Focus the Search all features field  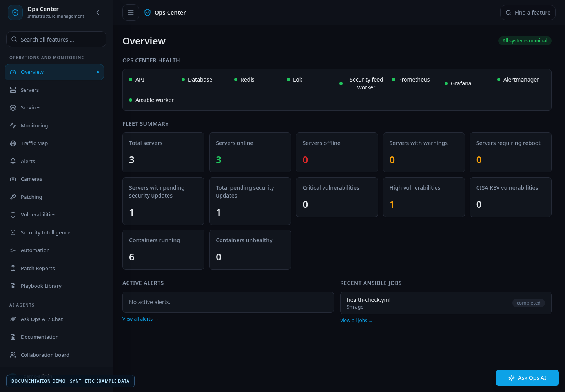point(56,39)
